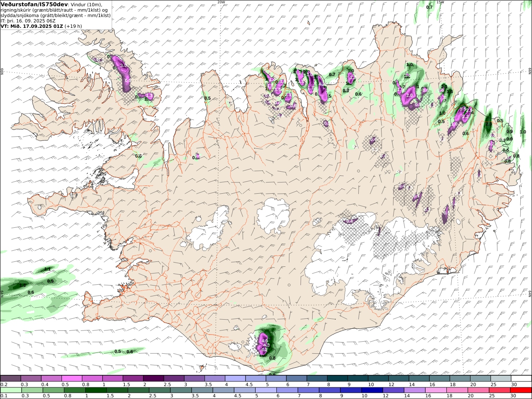532x399 pixels.
Task: Click the "20W" longitude label
Action: (x=221, y=2)
